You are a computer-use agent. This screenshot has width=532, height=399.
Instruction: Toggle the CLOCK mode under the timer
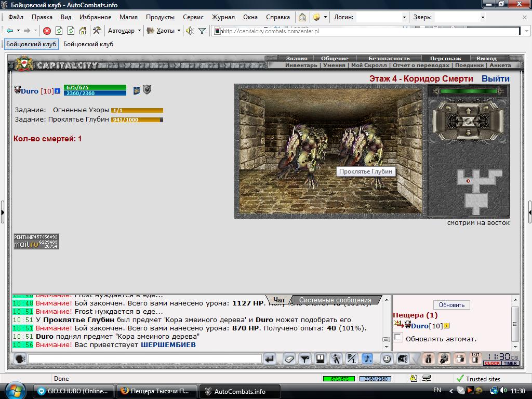[493, 363]
